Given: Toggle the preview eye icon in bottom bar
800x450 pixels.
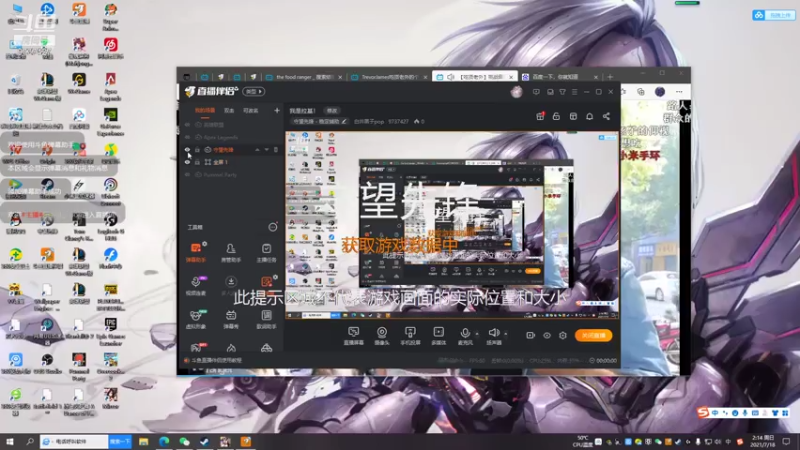Looking at the screenshot, I should [x=546, y=335].
